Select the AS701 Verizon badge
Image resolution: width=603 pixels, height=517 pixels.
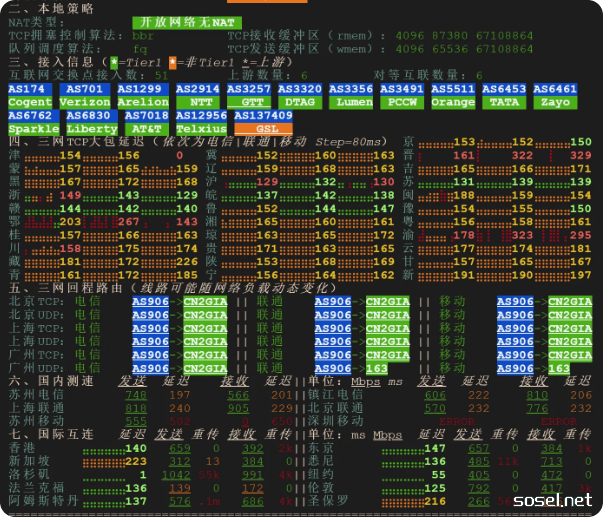[x=85, y=96]
